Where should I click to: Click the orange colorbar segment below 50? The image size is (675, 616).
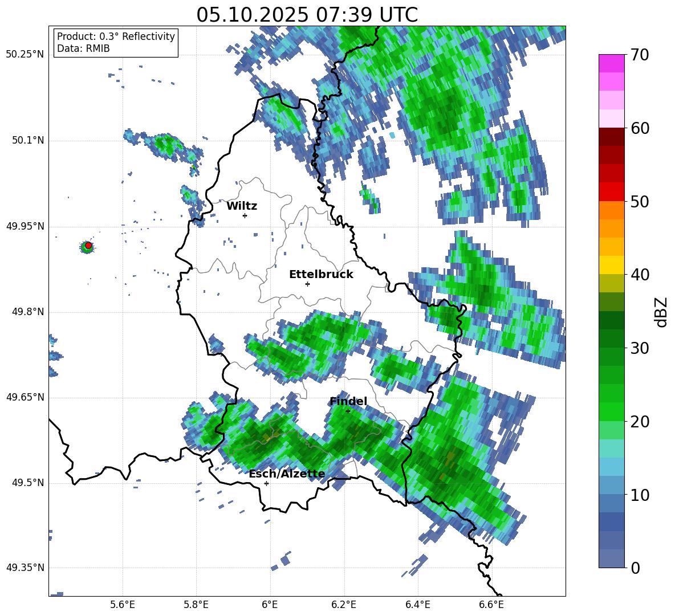point(611,210)
